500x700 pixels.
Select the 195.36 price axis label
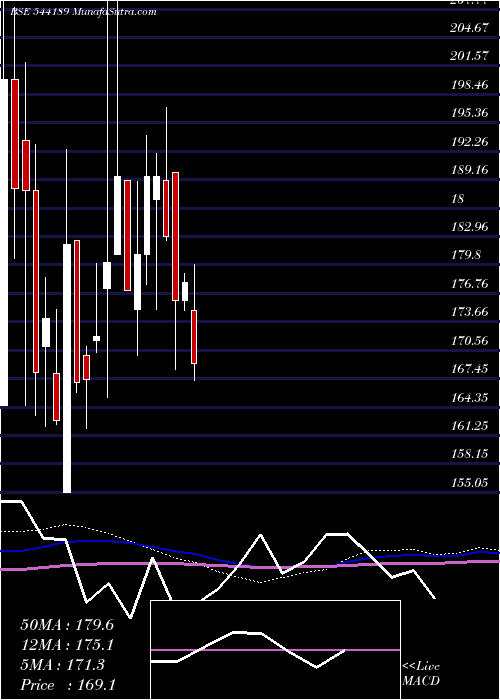click(468, 113)
